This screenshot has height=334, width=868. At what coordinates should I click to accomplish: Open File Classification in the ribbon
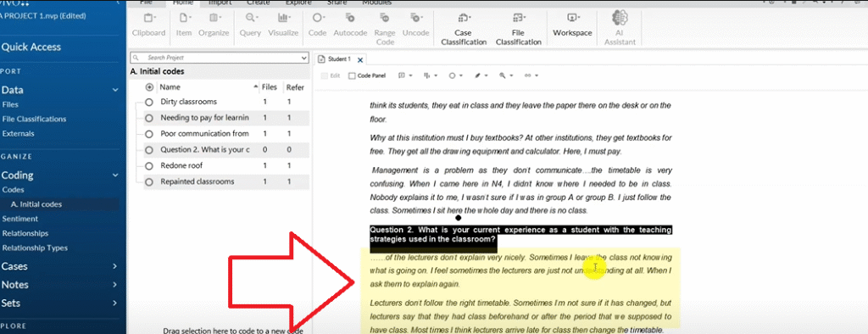pos(518,29)
